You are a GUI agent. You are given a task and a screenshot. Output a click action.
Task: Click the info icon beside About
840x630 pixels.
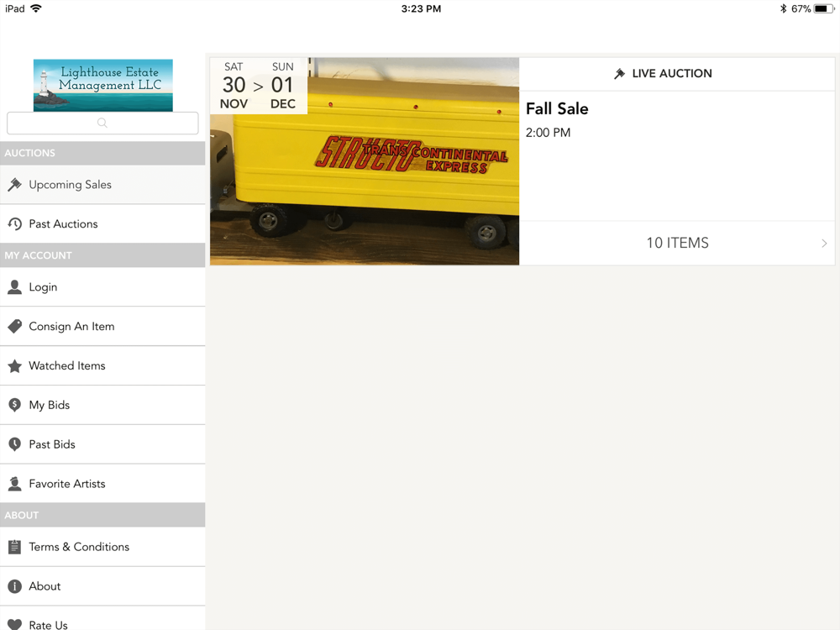tap(15, 586)
